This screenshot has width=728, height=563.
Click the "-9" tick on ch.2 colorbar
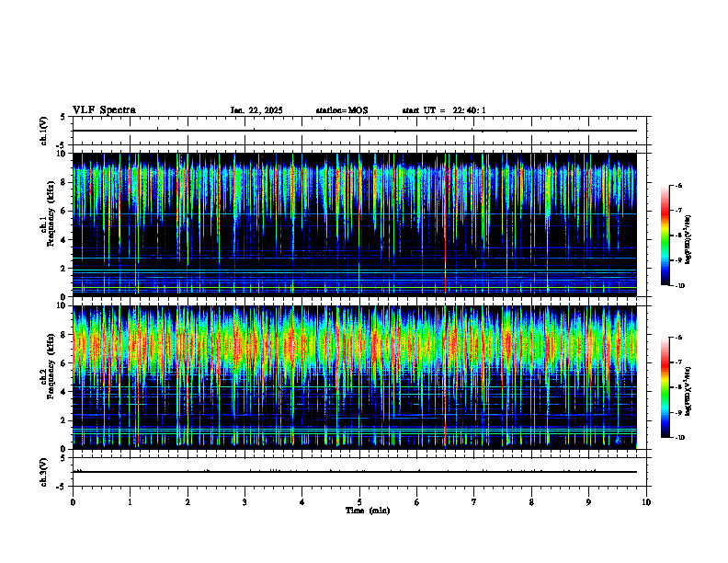coord(679,412)
